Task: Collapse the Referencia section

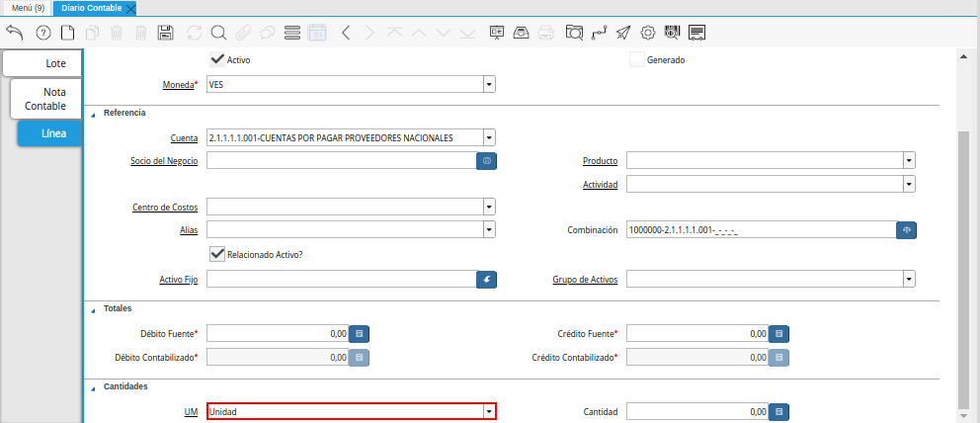Action: (94, 114)
